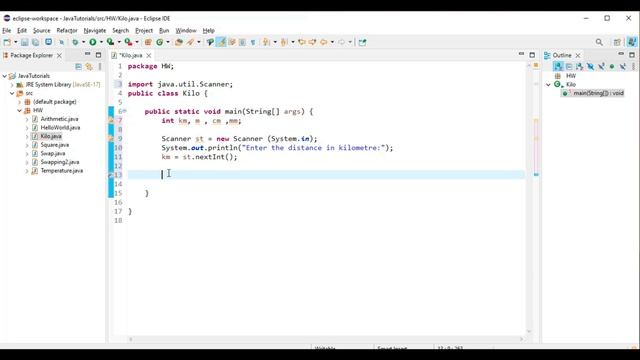Screen dimensions: 640x360
Task: Open the Window menu
Action: point(186,31)
